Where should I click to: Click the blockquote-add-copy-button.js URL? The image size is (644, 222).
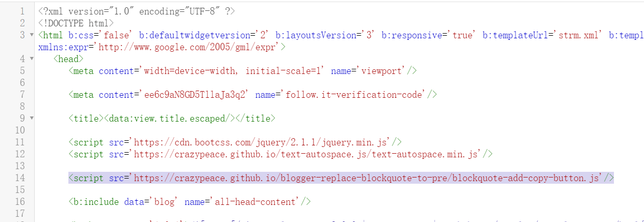point(368,177)
